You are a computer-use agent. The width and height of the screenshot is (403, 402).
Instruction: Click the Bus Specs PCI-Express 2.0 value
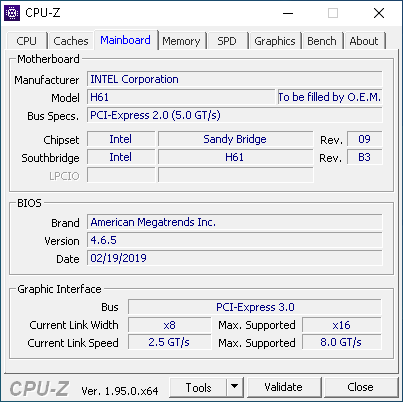coord(235,115)
